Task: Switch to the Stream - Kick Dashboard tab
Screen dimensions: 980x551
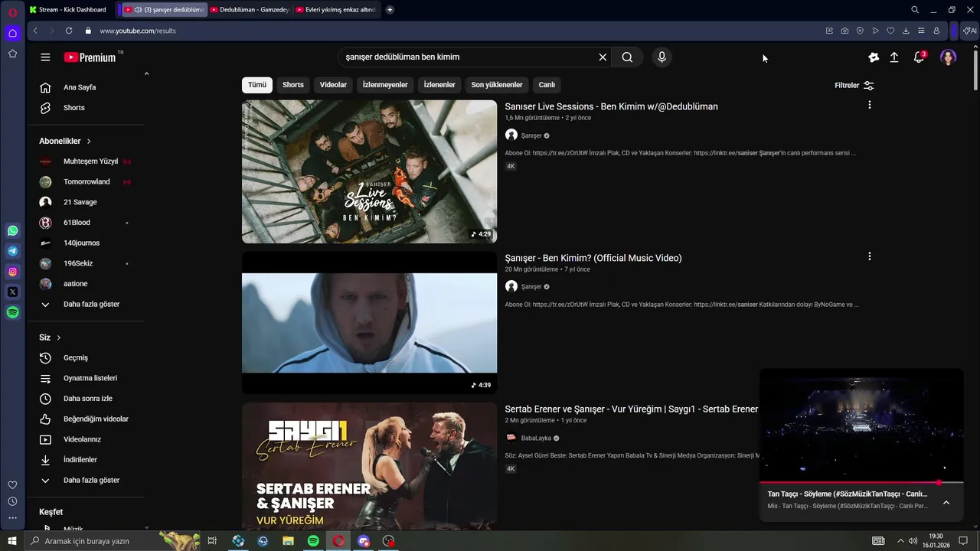Action: (x=70, y=10)
